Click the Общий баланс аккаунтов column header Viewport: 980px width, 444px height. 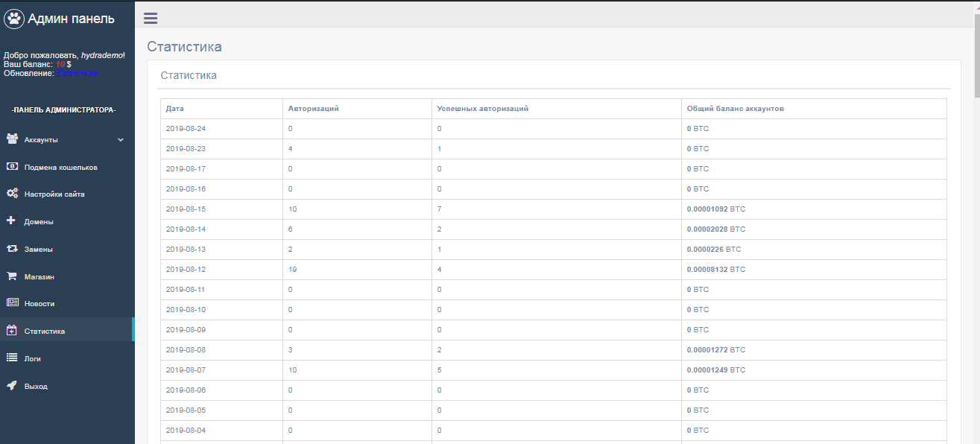click(735, 109)
